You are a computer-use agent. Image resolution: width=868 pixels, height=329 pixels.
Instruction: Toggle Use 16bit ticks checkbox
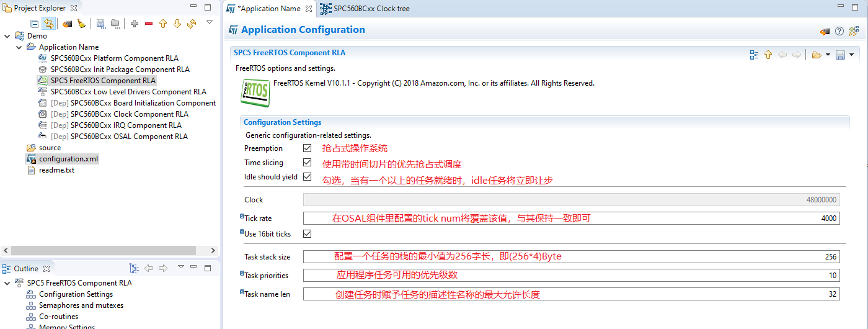(307, 234)
